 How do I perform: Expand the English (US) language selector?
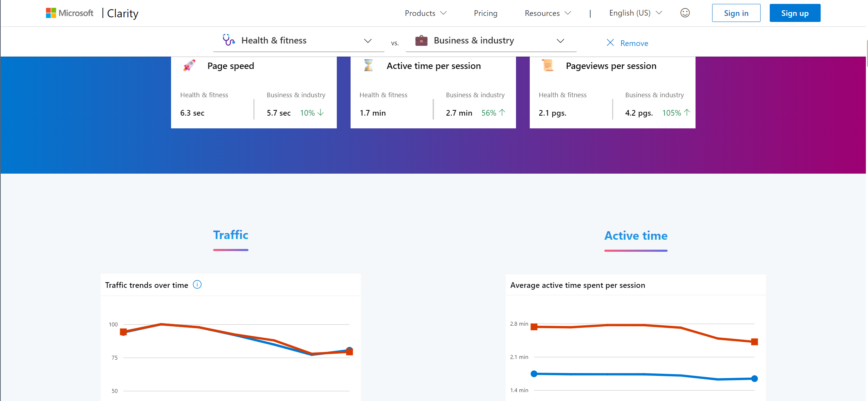tap(635, 13)
